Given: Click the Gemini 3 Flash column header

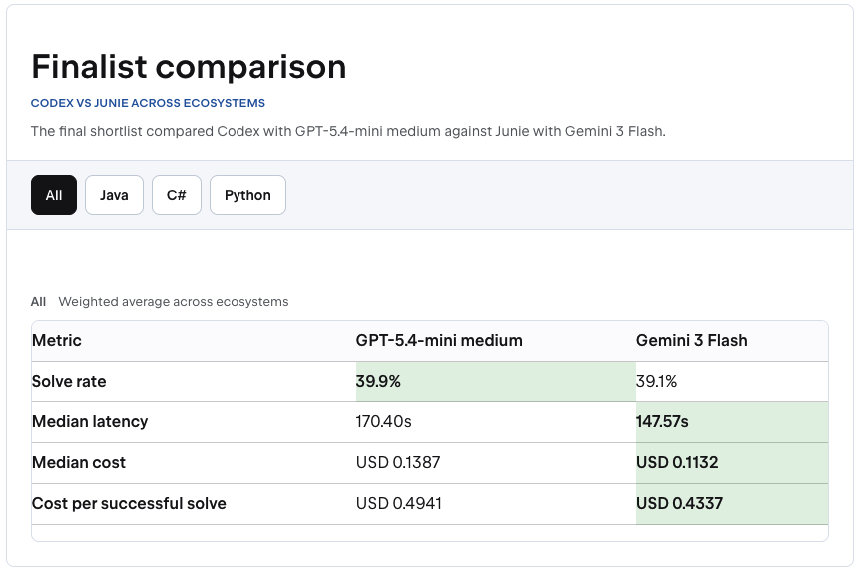Looking at the screenshot, I should click(x=692, y=340).
